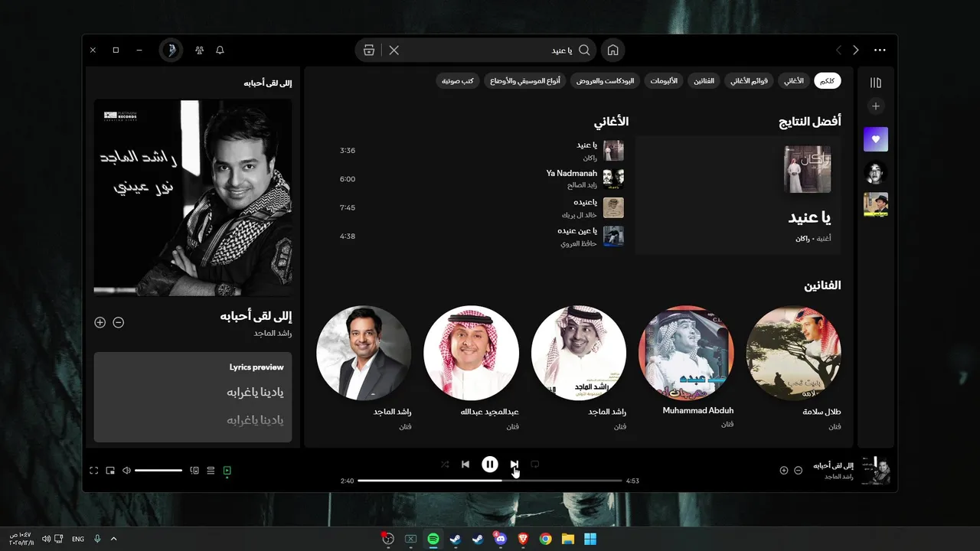Click the plus create playlist sidebar icon

click(876, 106)
